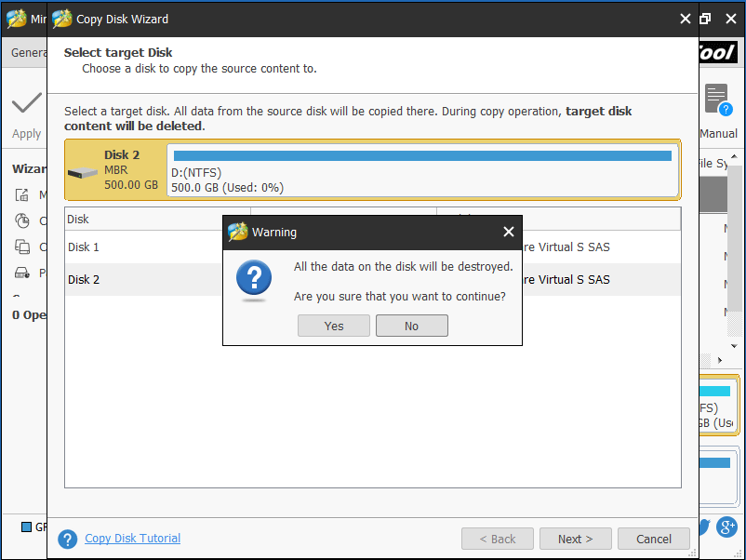Screen dimensions: 746x560
Task: Click the MiniTool app icon in main title bar
Action: click(16, 19)
